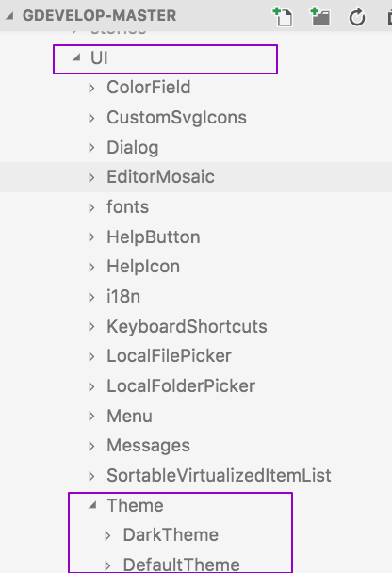Select the HelpButton folder
392x573 pixels.
pos(154,237)
